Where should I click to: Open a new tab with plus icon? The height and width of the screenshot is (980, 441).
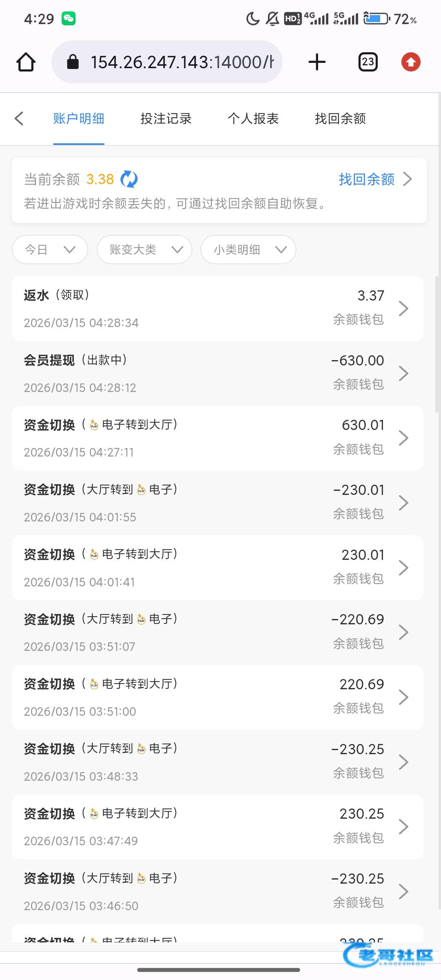pos(317,62)
